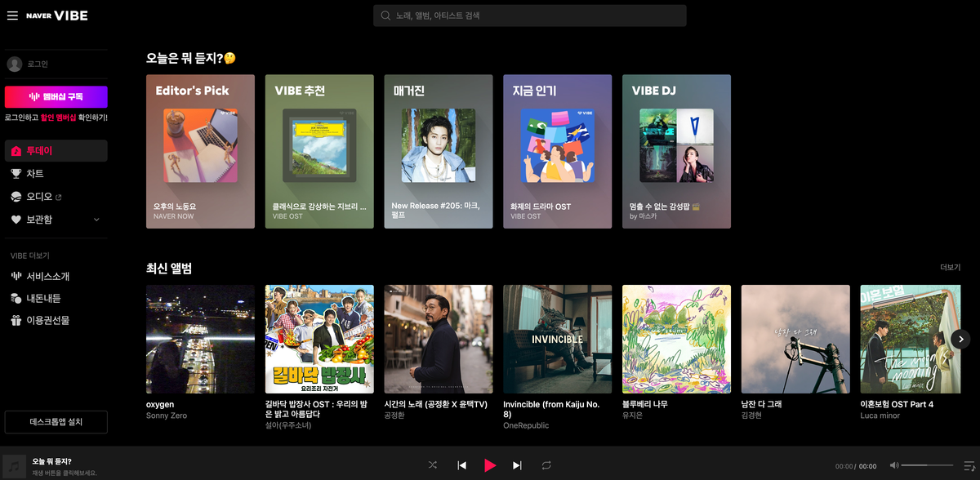The image size is (980, 480).
Task: Click the NAVER VIBE logo
Action: click(x=57, y=16)
